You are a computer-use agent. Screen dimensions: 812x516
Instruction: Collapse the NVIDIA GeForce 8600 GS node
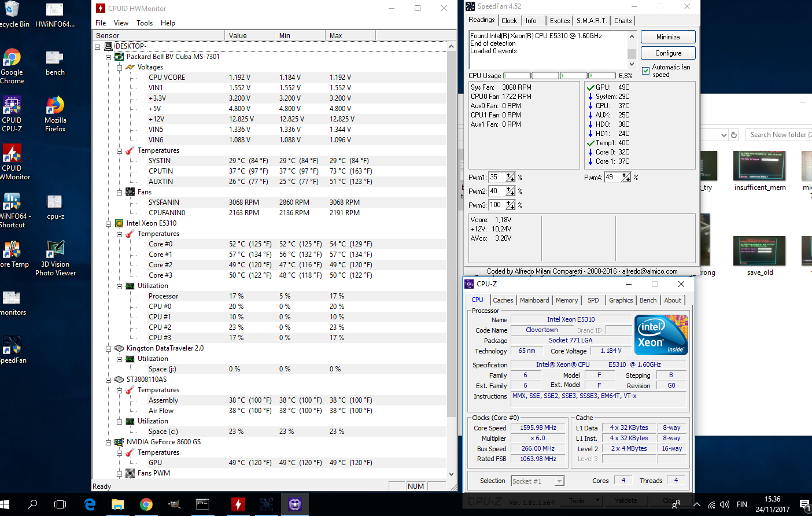[109, 442]
